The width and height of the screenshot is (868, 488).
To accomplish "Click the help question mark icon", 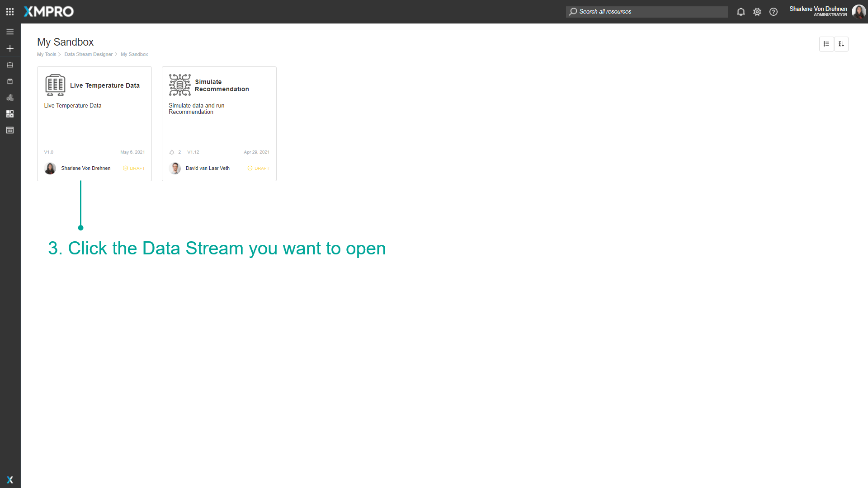I will [x=774, y=12].
